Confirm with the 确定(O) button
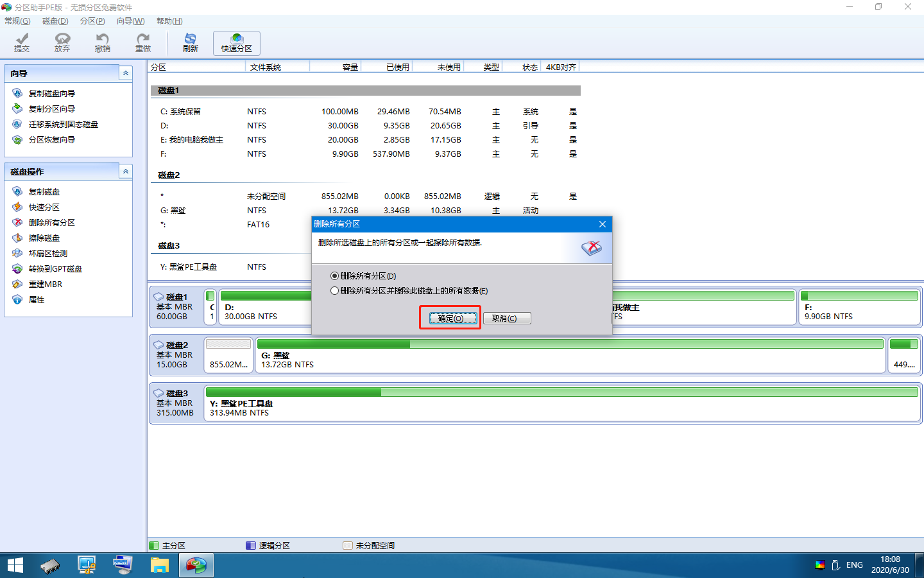The width and height of the screenshot is (924, 578). tap(453, 319)
